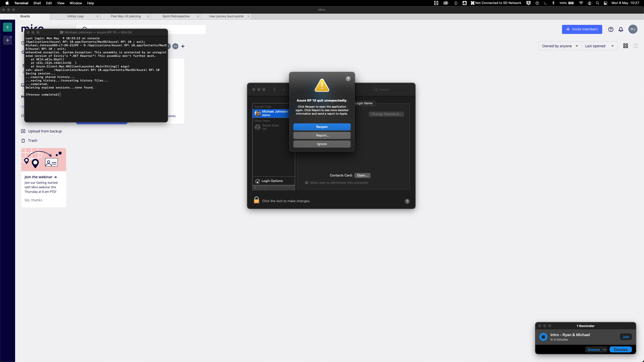Open the Shell menu in Terminal
The width and height of the screenshot is (644, 362).
[37, 3]
